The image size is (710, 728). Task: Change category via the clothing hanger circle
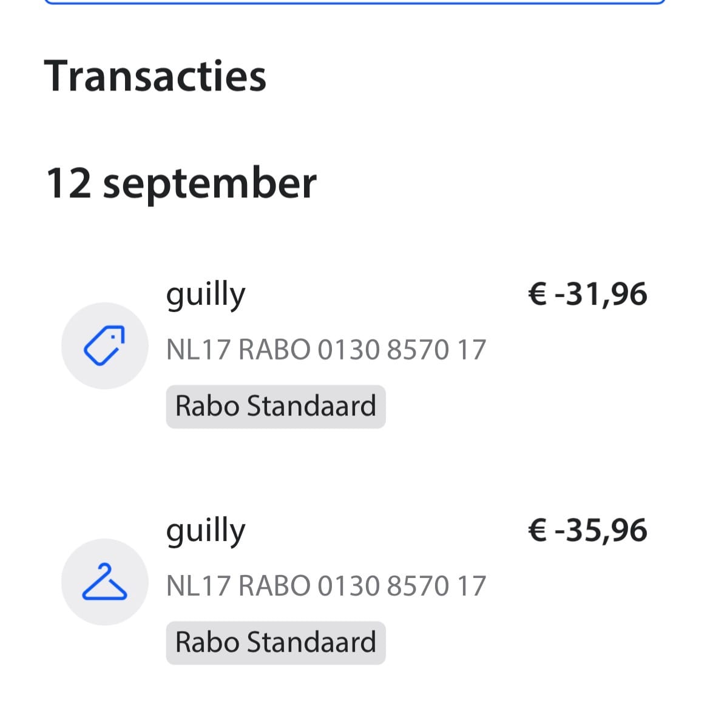pos(104,582)
